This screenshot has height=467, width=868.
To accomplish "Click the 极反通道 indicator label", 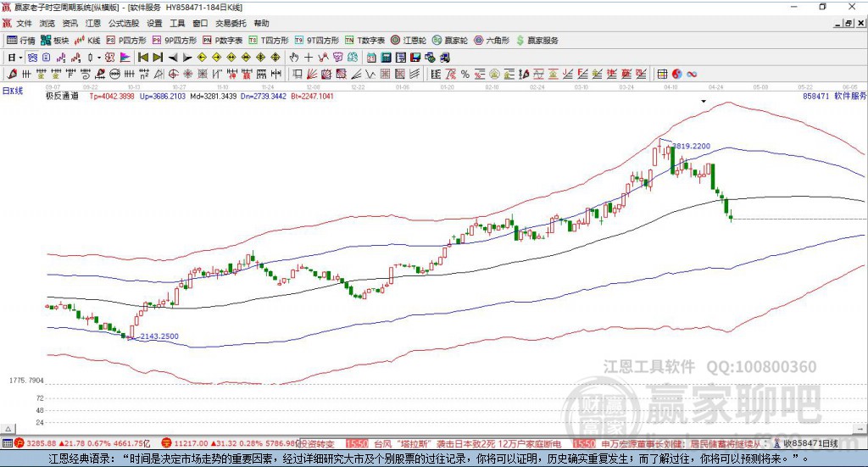I will tap(62, 96).
